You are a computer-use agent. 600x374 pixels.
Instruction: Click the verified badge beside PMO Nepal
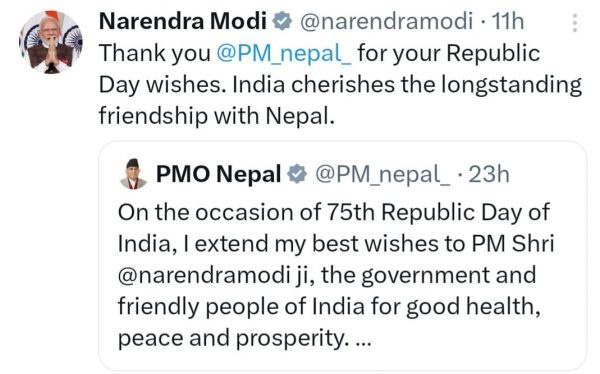click(x=297, y=174)
